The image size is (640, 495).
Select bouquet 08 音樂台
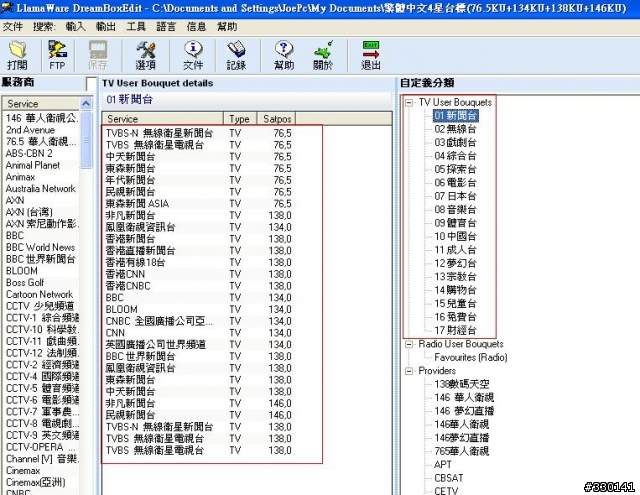pyautogui.click(x=455, y=210)
